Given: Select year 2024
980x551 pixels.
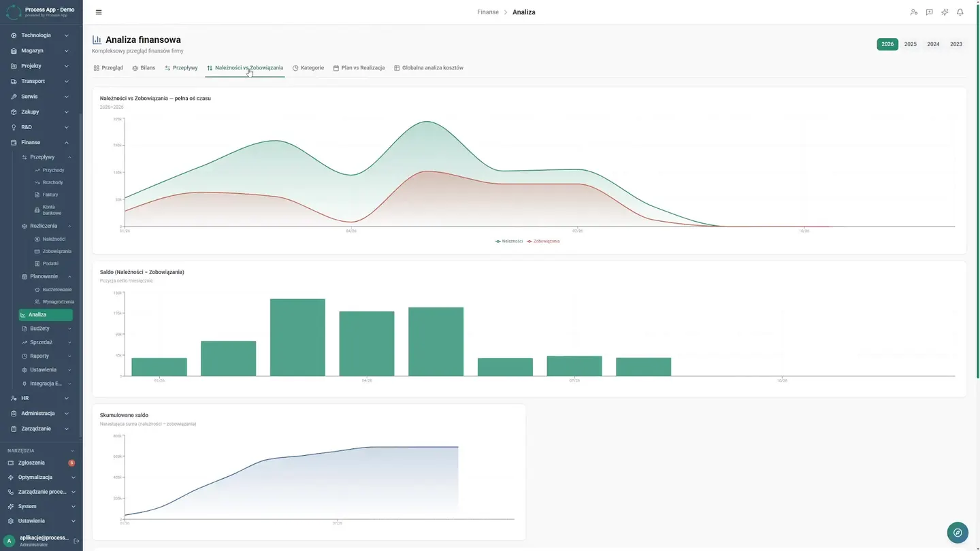Looking at the screenshot, I should 933,44.
